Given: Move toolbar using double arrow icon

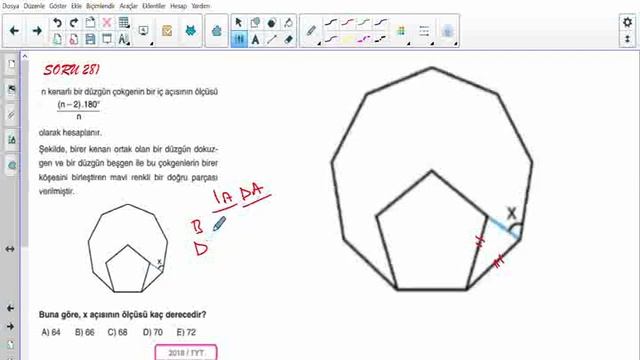Looking at the screenshot, I should [x=627, y=39].
